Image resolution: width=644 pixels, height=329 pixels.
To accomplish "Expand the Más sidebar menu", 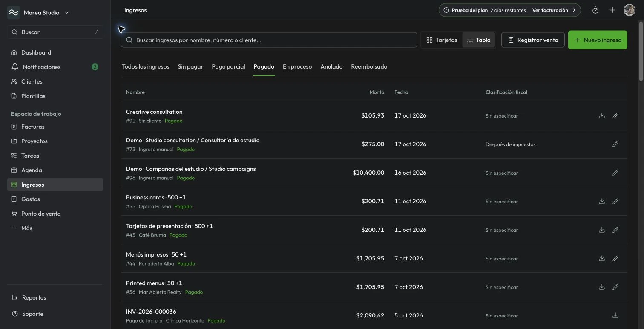I will (x=55, y=228).
